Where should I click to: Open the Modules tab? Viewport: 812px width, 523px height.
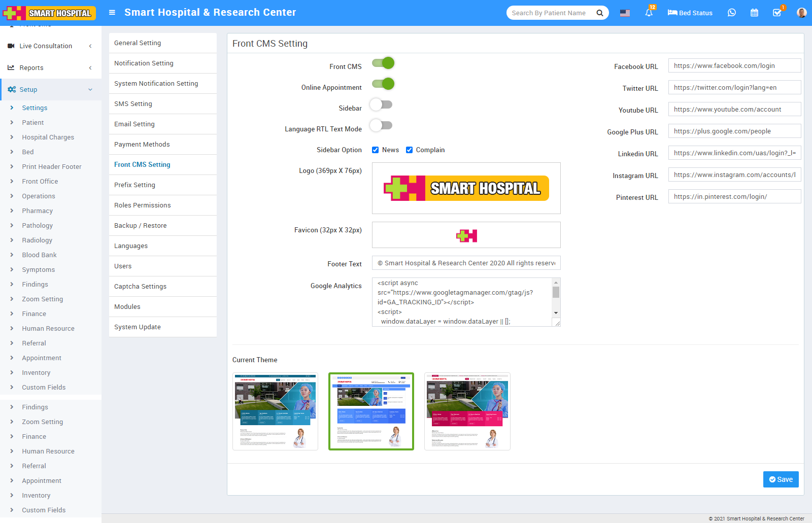163,307
